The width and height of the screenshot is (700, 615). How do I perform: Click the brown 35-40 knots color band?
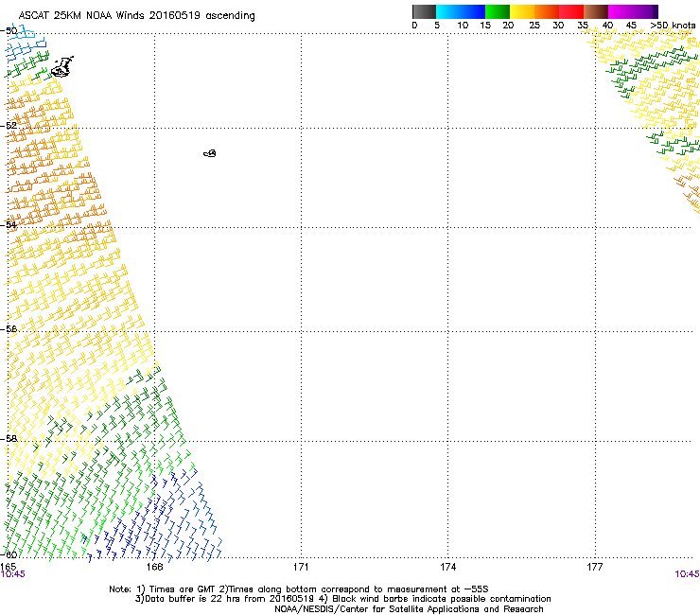[596, 11]
